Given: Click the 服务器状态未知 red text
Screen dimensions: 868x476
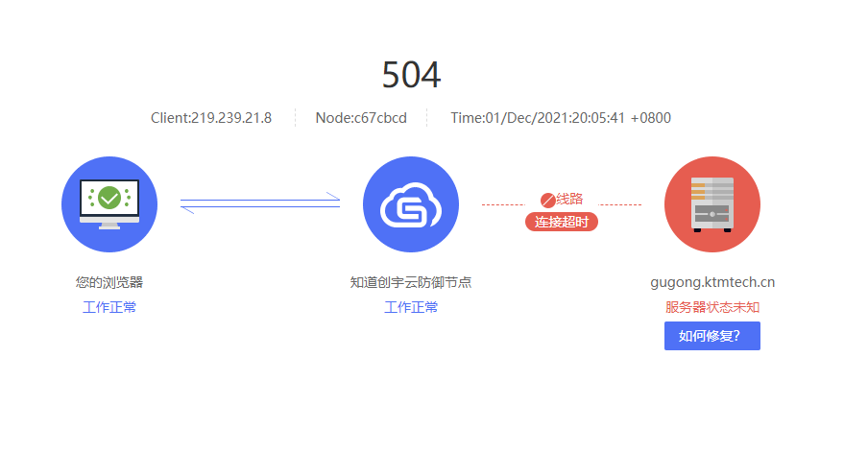Looking at the screenshot, I should click(x=711, y=307).
